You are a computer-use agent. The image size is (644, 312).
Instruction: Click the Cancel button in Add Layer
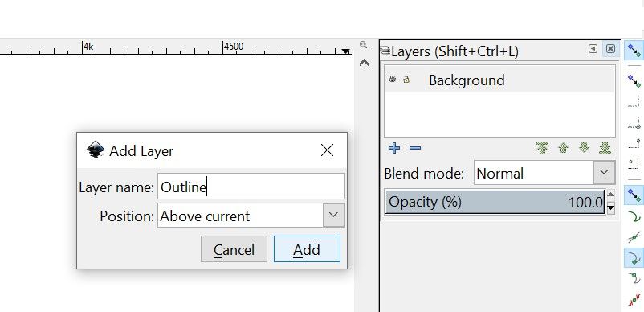click(234, 249)
